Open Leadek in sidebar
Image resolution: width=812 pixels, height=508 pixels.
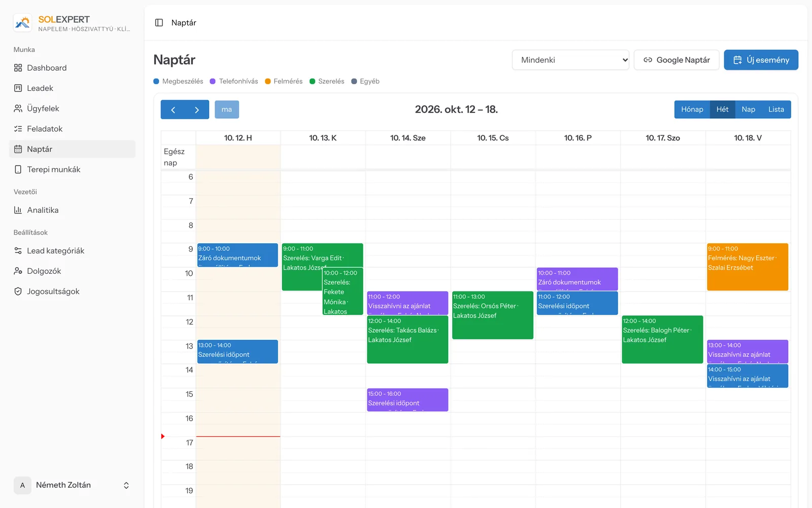(x=72, y=88)
